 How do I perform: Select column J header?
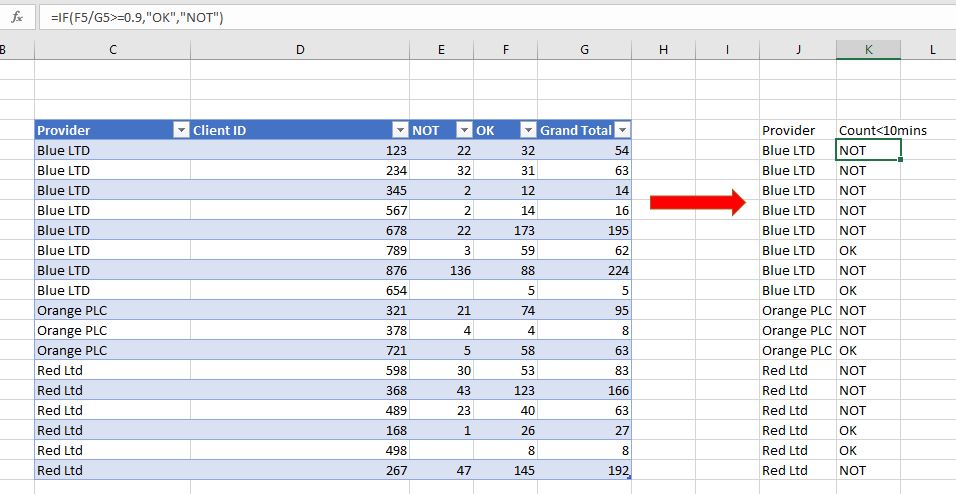click(798, 50)
